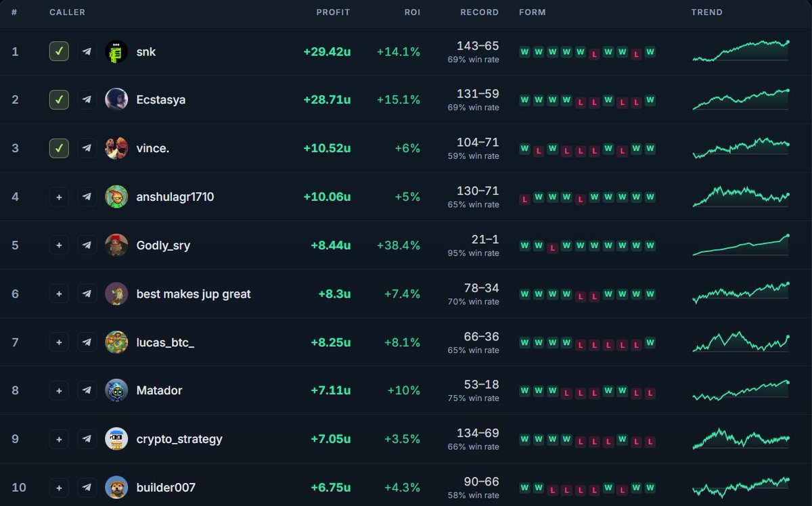Uncheck the follow checkmark for vince.
The width and height of the screenshot is (812, 506).
59,148
